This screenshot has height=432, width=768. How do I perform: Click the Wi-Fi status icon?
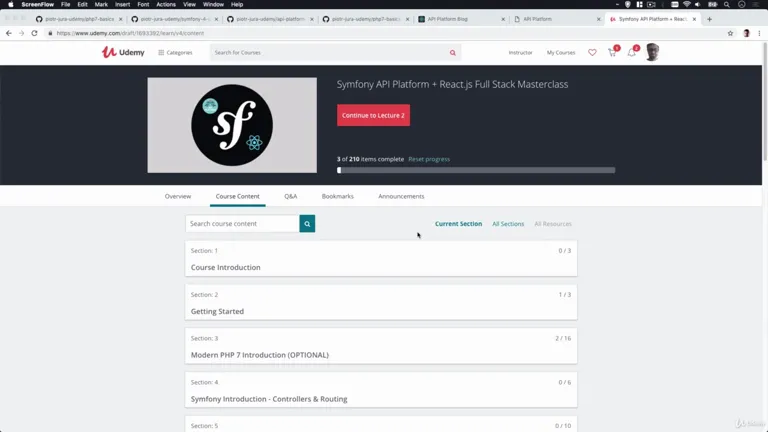(687, 4)
